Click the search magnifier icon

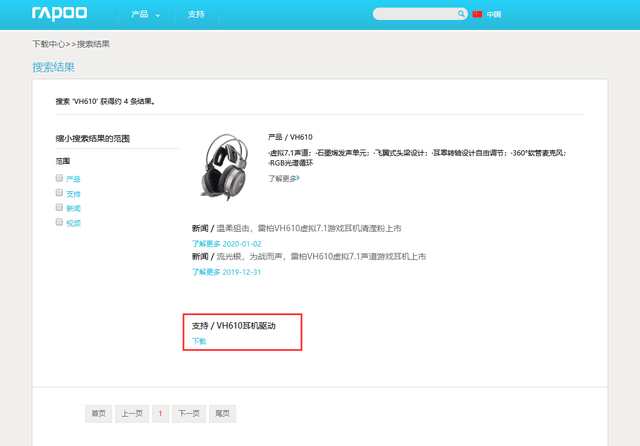pos(461,14)
